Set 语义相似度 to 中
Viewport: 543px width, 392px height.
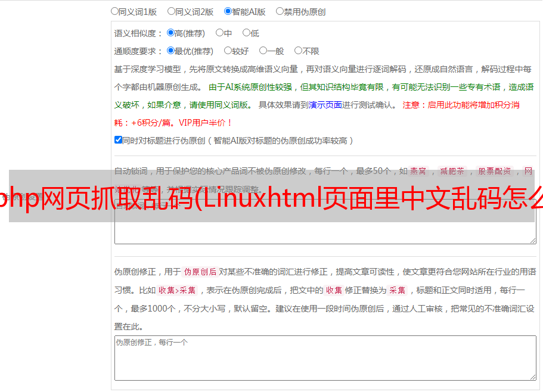tap(219, 33)
